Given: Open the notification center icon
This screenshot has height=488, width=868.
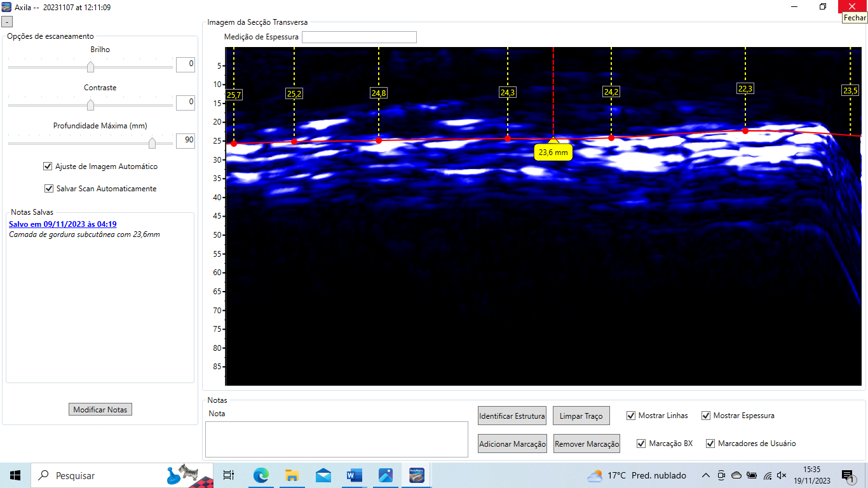Looking at the screenshot, I should (848, 475).
